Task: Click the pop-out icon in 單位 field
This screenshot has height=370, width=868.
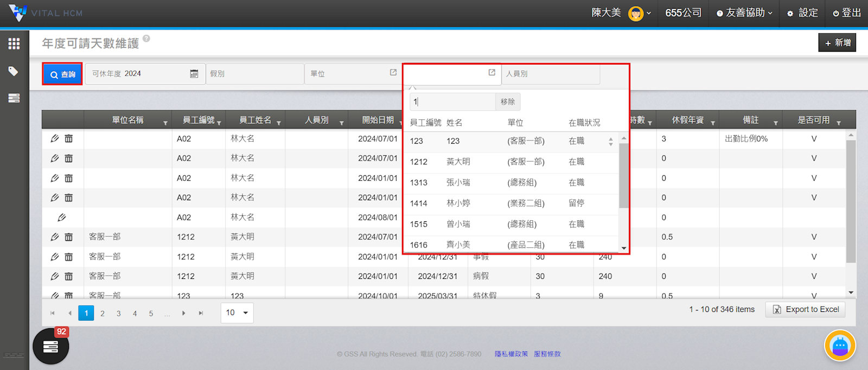Action: pyautogui.click(x=393, y=73)
